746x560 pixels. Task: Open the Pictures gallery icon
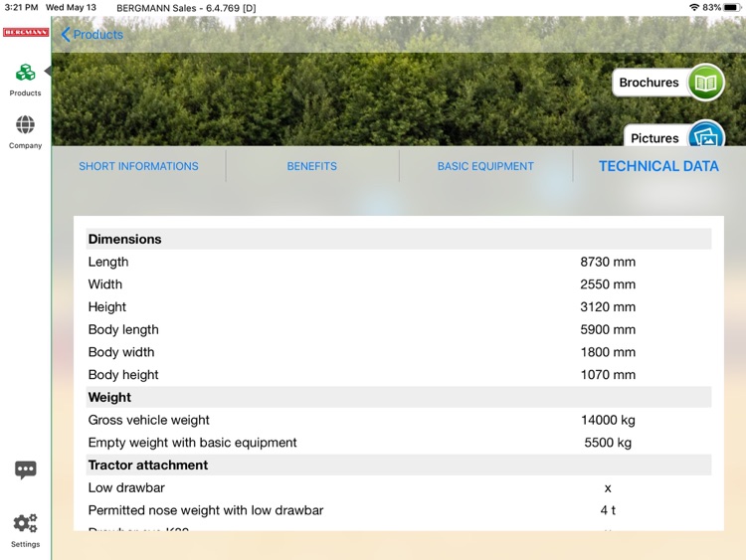[706, 134]
